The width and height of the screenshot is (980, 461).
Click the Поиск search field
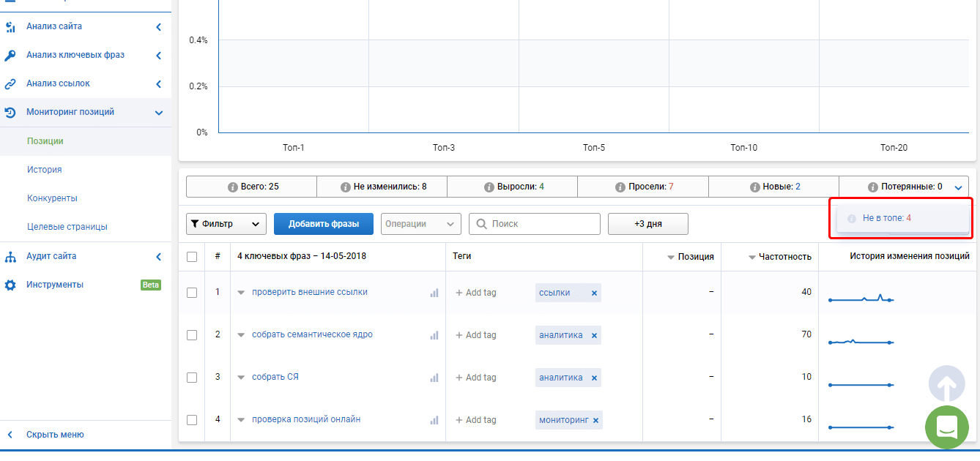coord(535,224)
